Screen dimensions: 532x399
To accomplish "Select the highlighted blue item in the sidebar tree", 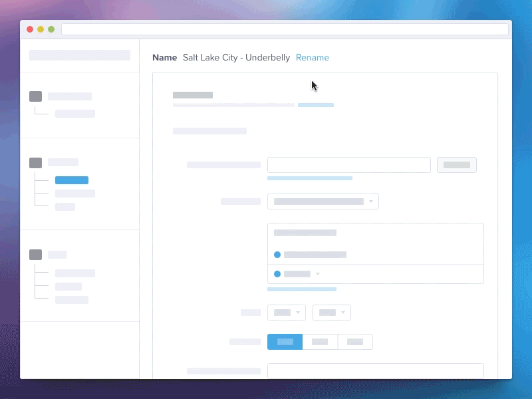I will [x=71, y=180].
